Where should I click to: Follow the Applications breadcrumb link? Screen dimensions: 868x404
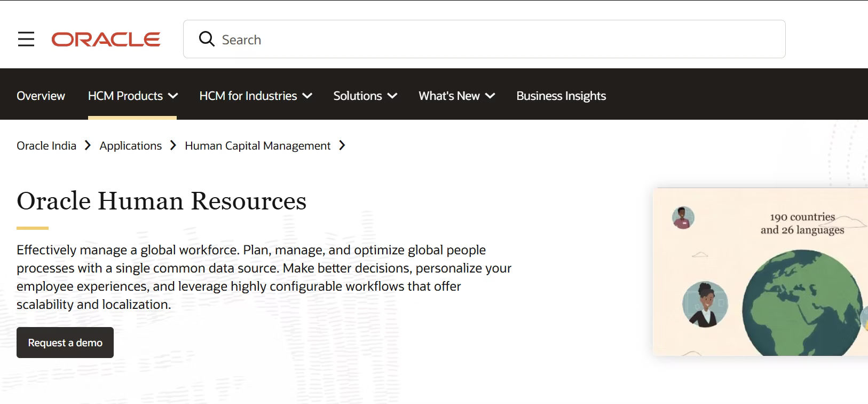pos(130,146)
